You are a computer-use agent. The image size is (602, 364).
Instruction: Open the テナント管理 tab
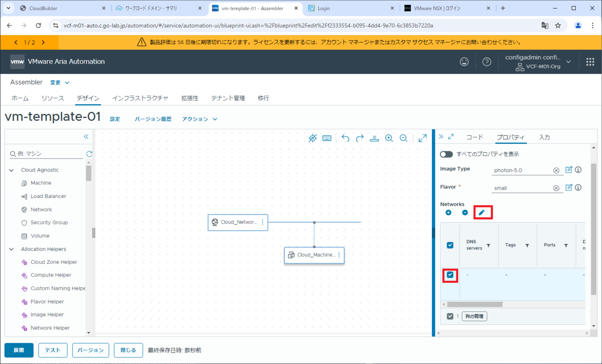pyautogui.click(x=228, y=98)
